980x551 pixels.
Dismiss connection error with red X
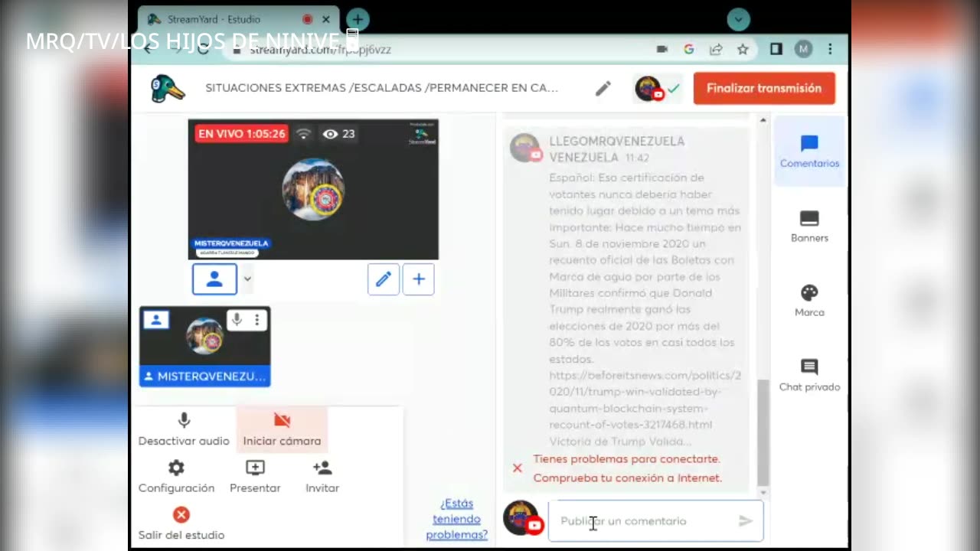[518, 468]
